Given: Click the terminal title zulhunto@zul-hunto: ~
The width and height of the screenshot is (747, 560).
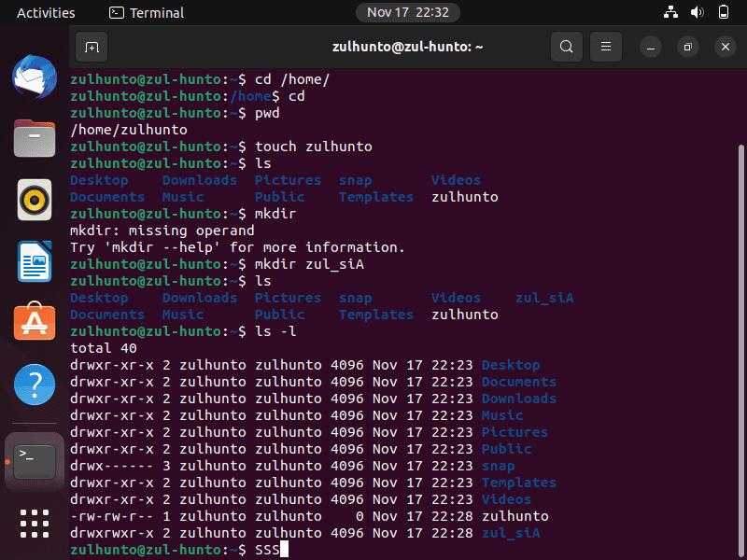Looking at the screenshot, I should pos(408,47).
